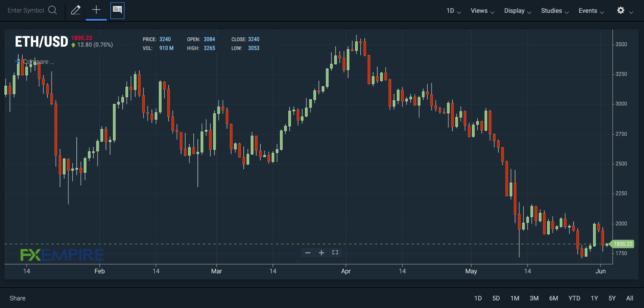Open the 1D interval dropdown
Viewport: 644px width, 308px height.
coord(453,11)
